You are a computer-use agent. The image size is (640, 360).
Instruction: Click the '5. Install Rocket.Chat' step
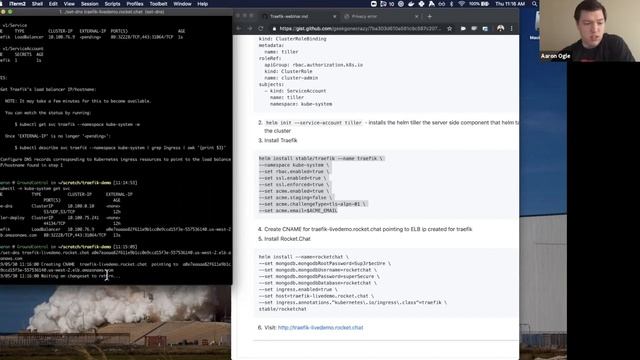[284, 239]
